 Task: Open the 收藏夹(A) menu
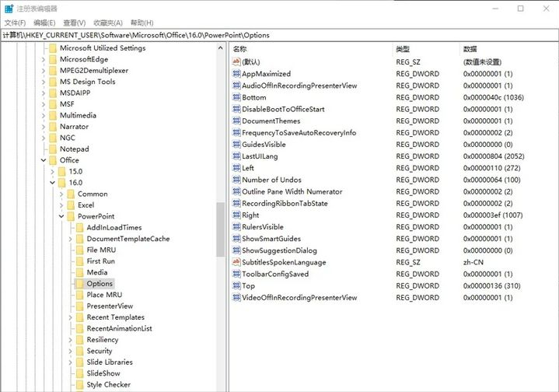tap(108, 23)
